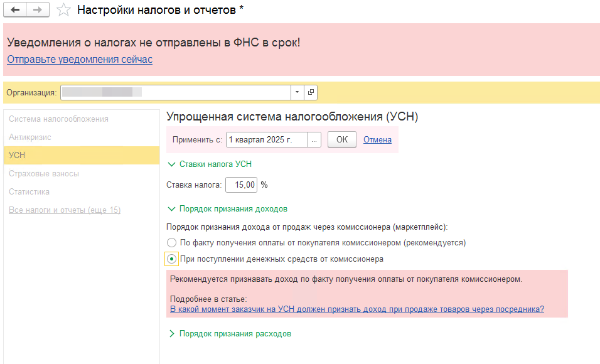Switch to the Антикризис section
600x364 pixels.
tap(30, 137)
